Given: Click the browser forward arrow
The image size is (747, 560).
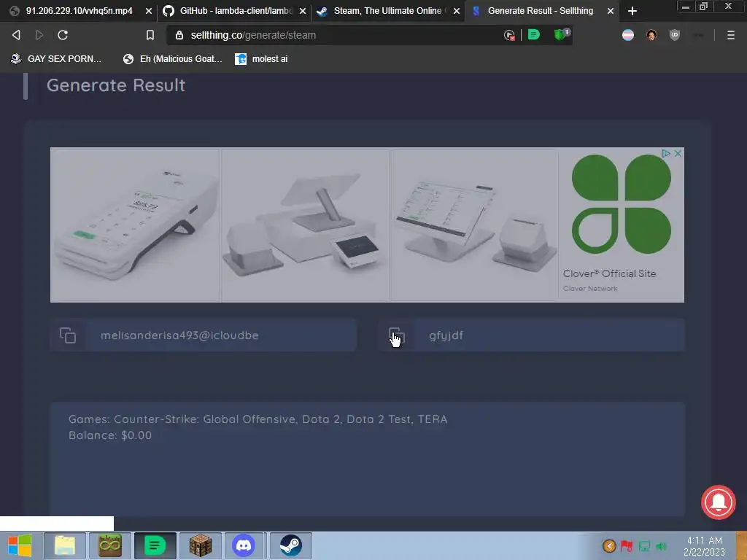Looking at the screenshot, I should click(x=39, y=35).
